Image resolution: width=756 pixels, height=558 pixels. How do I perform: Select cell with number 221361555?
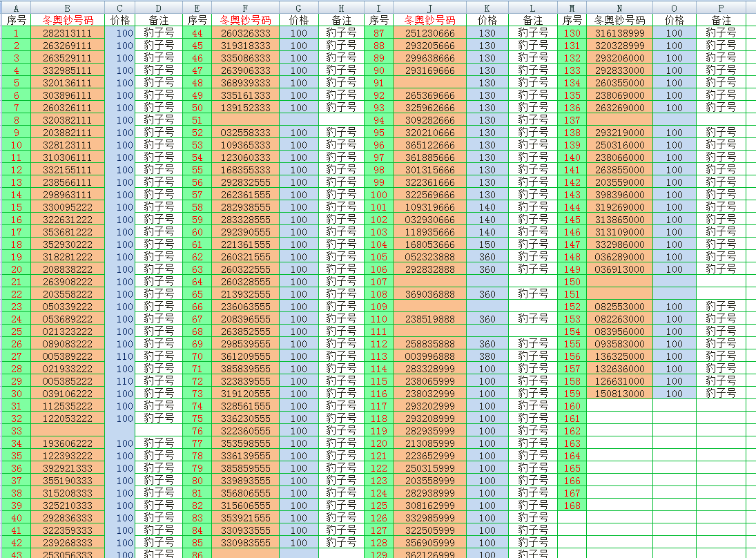245,244
